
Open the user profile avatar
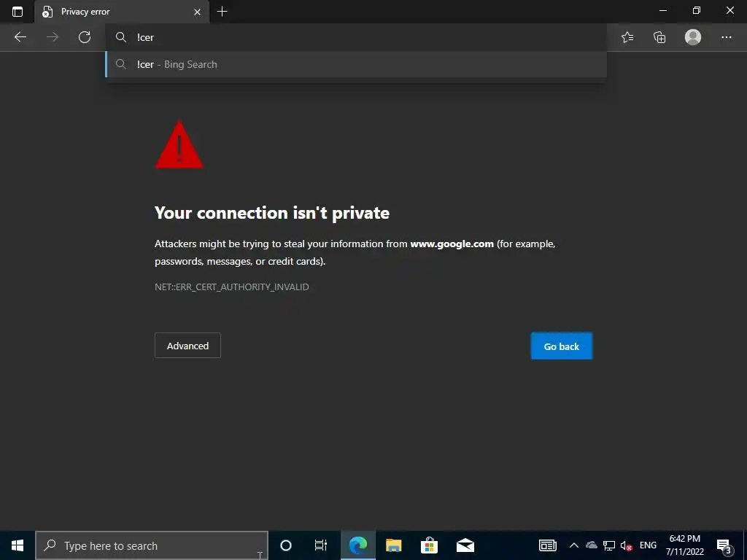coord(693,37)
